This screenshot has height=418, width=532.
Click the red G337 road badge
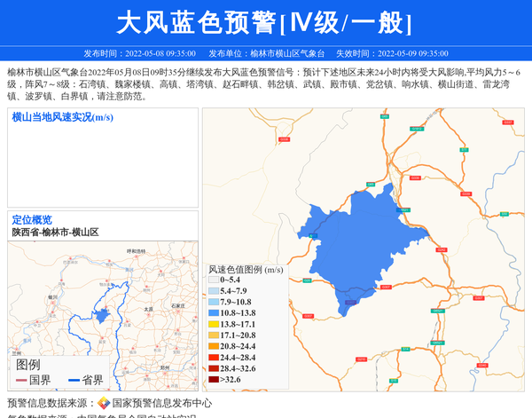(x=507, y=122)
